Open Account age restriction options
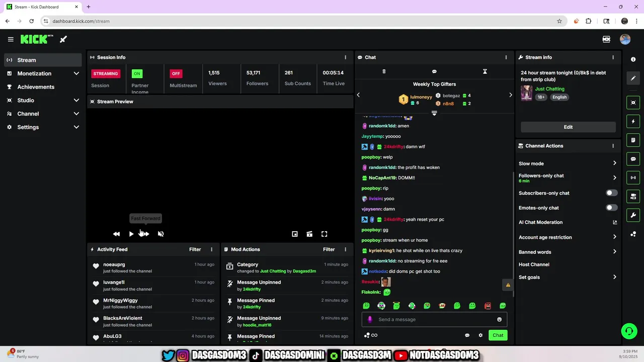The image size is (644, 362). 568,237
